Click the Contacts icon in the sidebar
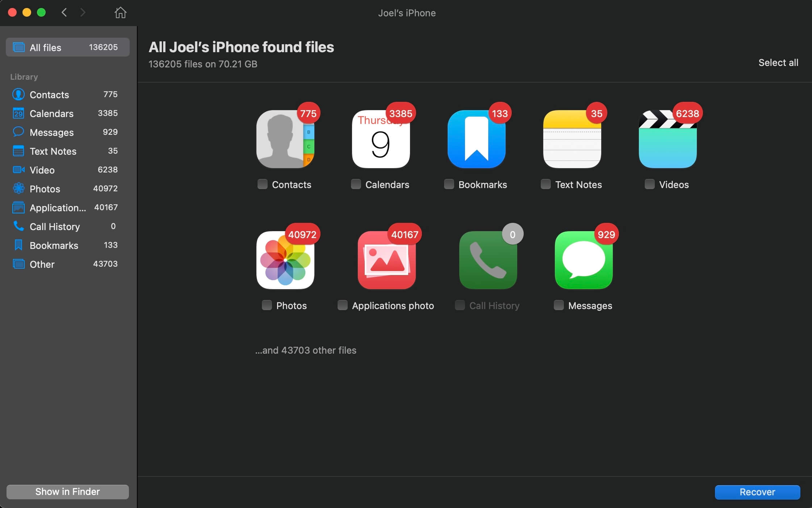Image resolution: width=812 pixels, height=508 pixels. point(18,94)
